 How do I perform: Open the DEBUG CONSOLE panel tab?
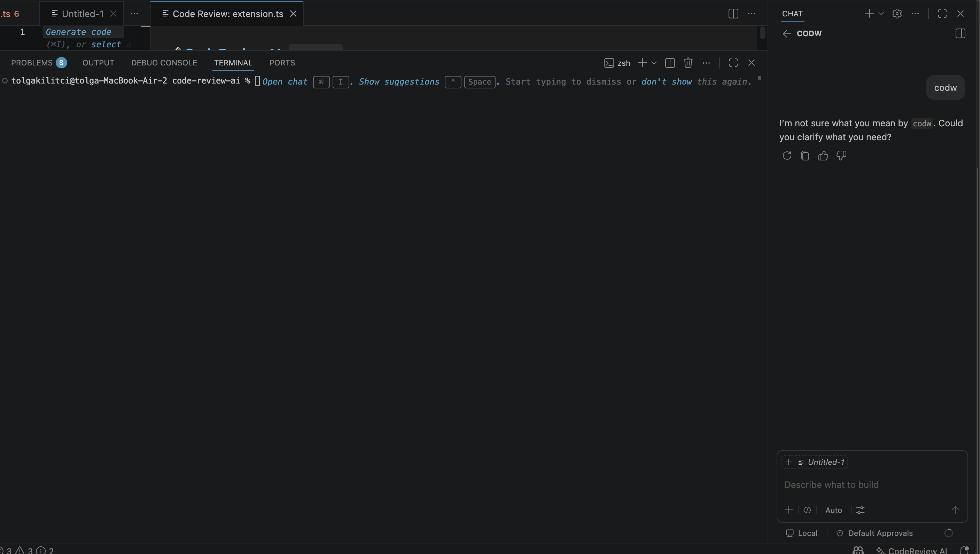coord(164,63)
